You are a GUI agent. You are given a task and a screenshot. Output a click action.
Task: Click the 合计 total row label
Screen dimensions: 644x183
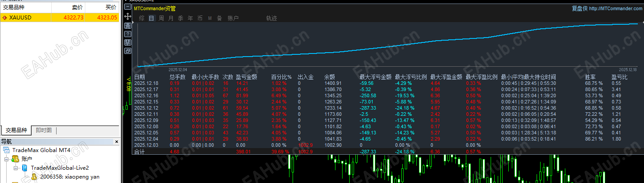pyautogui.click(x=139, y=152)
